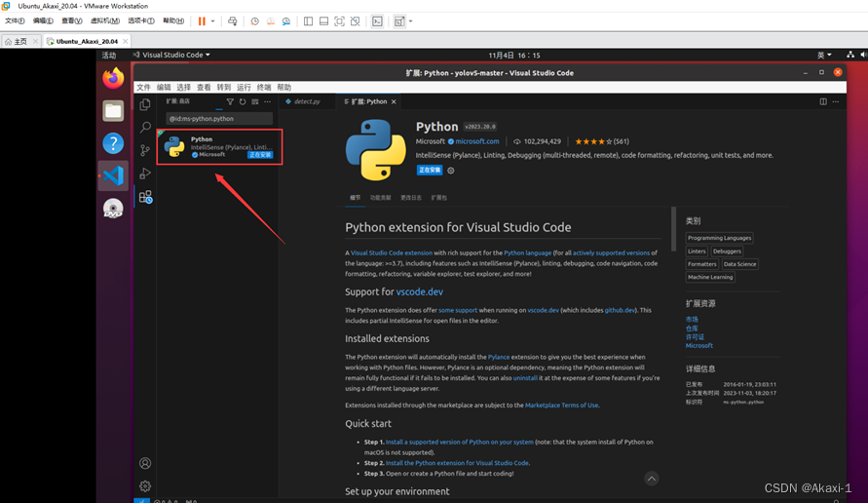The image size is (868, 503).
Task: Click the split editor icon
Action: pyautogui.click(x=823, y=101)
